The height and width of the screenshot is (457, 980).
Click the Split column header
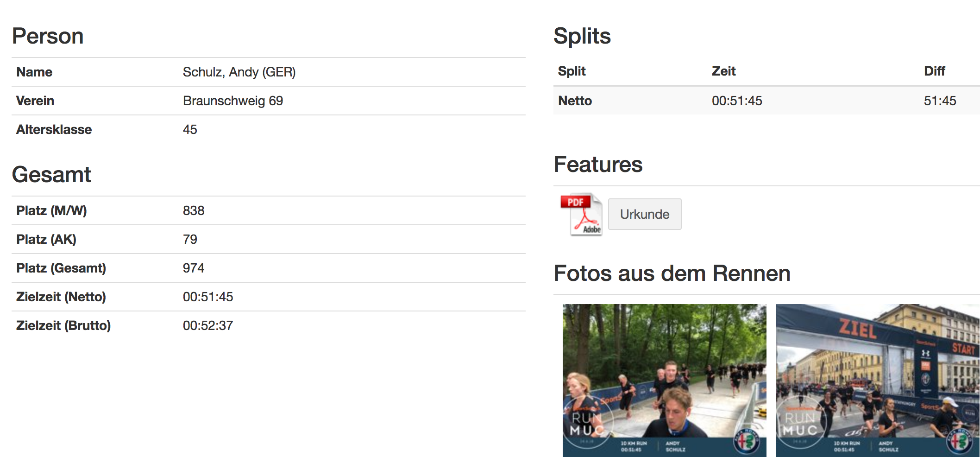[572, 71]
